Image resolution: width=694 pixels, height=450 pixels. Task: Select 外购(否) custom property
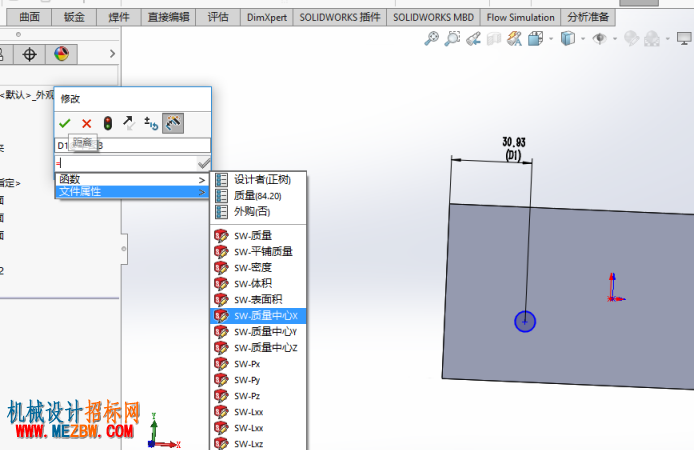(258, 212)
